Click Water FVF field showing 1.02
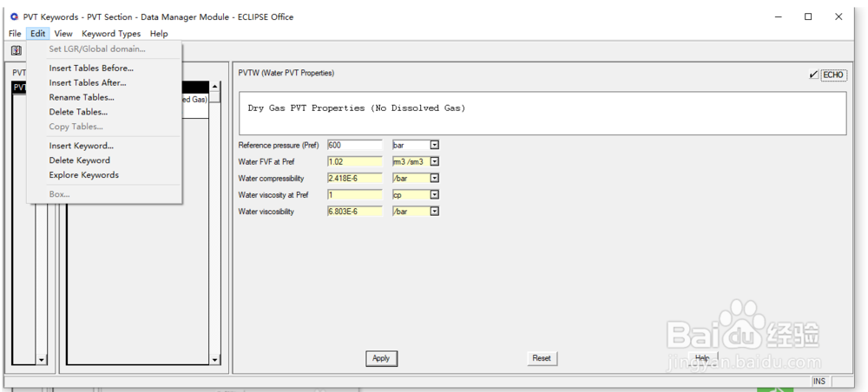Screen dimensions: 868x392 (355, 161)
